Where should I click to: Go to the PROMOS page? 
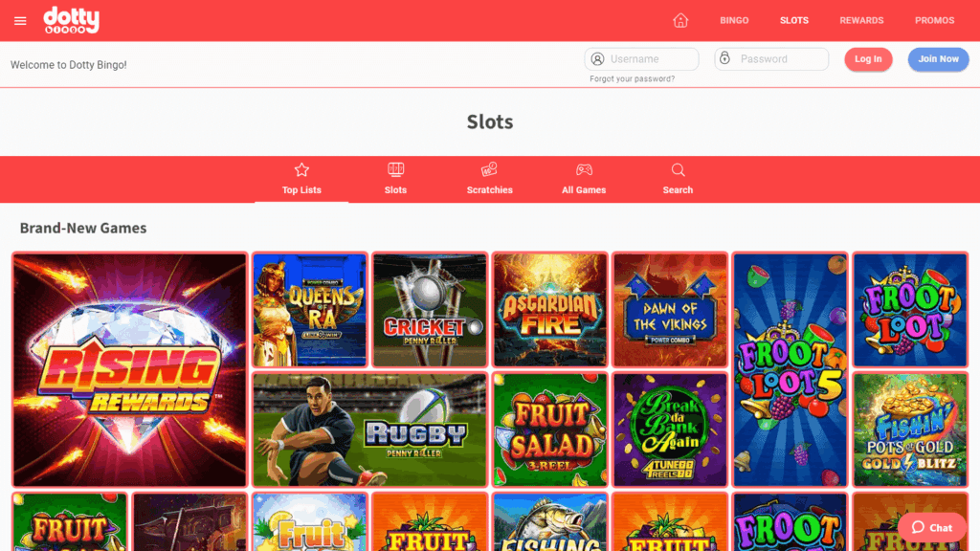pyautogui.click(x=934, y=21)
